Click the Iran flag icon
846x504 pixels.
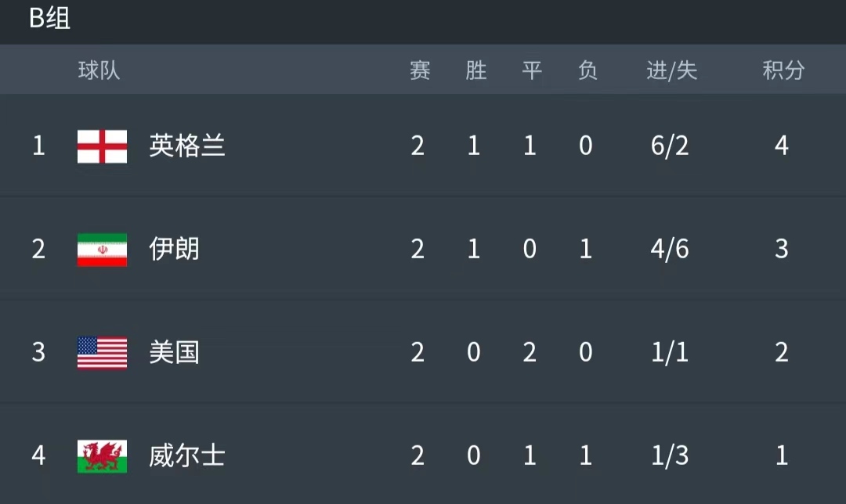point(101,250)
